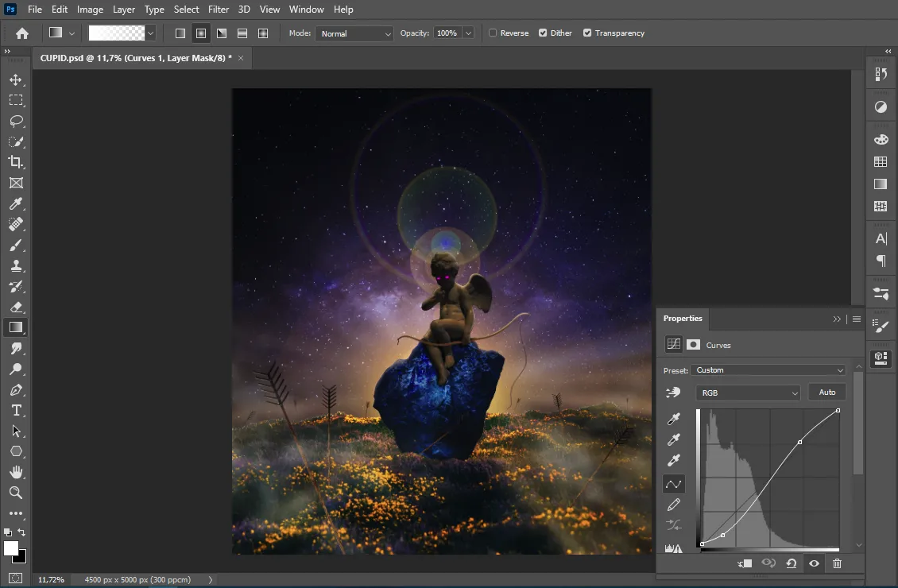Choose the Radial Gradient style

tap(201, 33)
